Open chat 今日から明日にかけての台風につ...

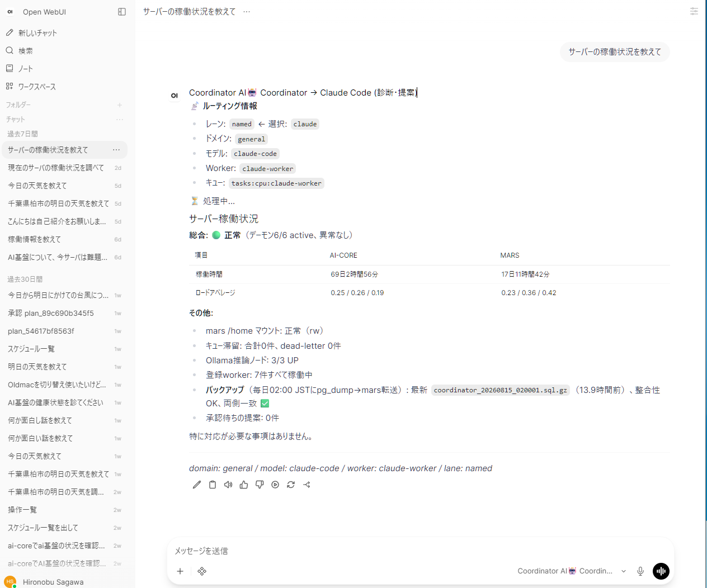[64, 295]
